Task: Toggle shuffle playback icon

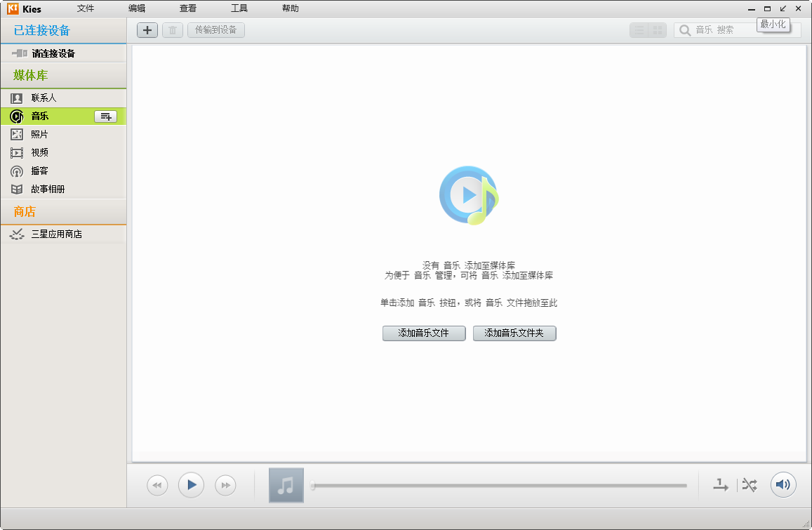Action: click(x=750, y=485)
